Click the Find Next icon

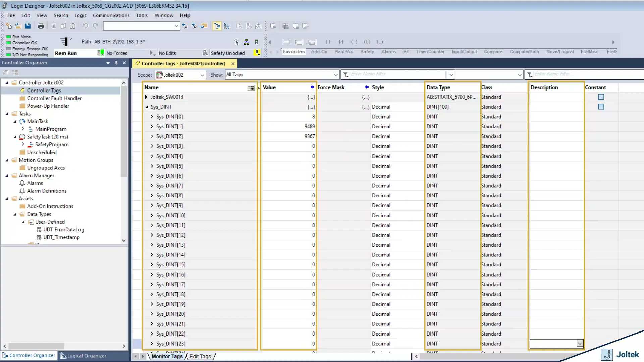pos(194,26)
